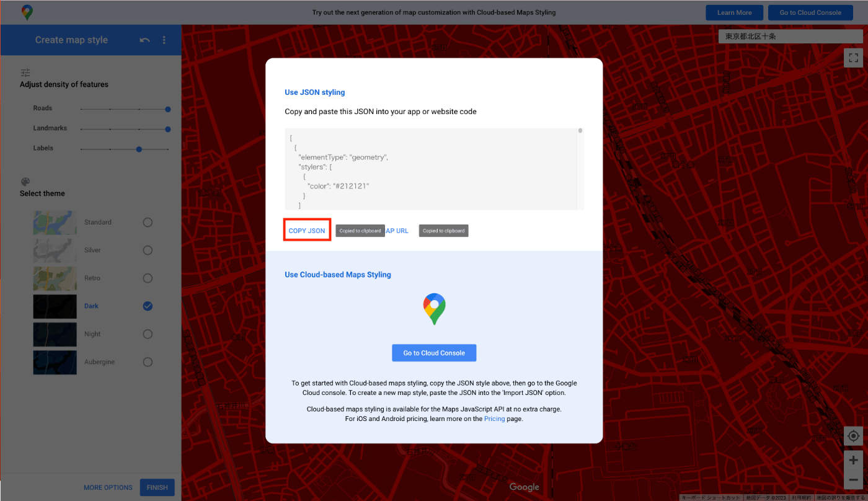
Task: Zoom out the map with minus button
Action: click(x=854, y=479)
